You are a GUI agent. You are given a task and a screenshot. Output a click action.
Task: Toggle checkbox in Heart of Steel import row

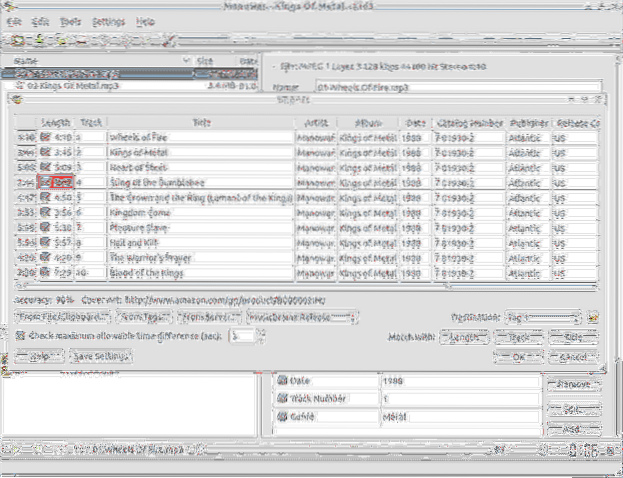point(45,167)
